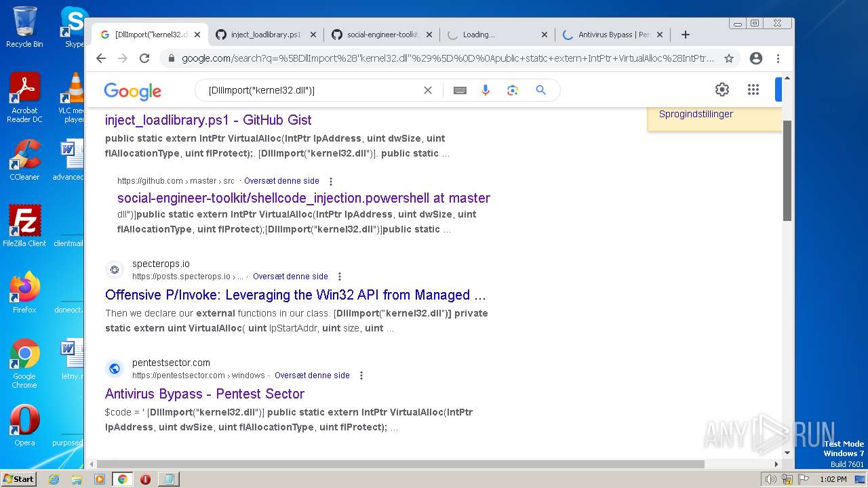
Task: Open the Offensive P/Invoke result
Action: [296, 295]
